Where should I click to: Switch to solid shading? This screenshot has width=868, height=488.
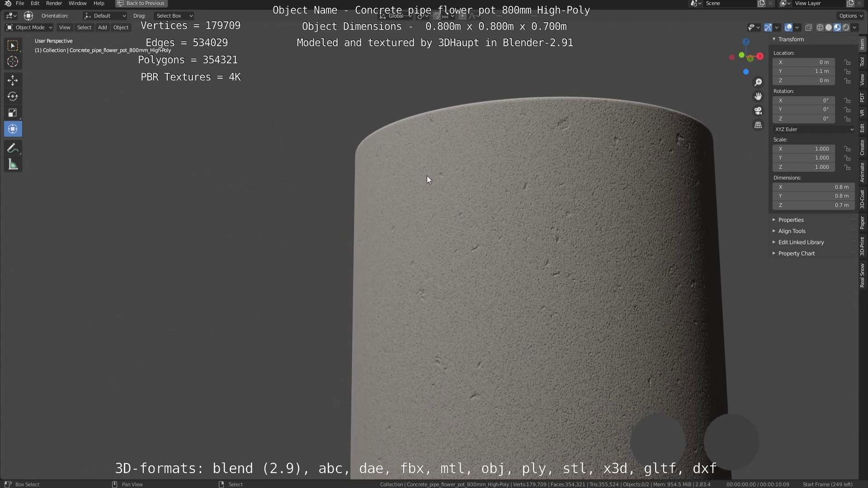[828, 28]
